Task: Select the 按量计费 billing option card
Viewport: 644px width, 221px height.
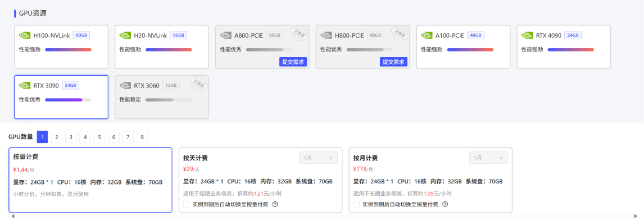Action: pyautogui.click(x=90, y=180)
